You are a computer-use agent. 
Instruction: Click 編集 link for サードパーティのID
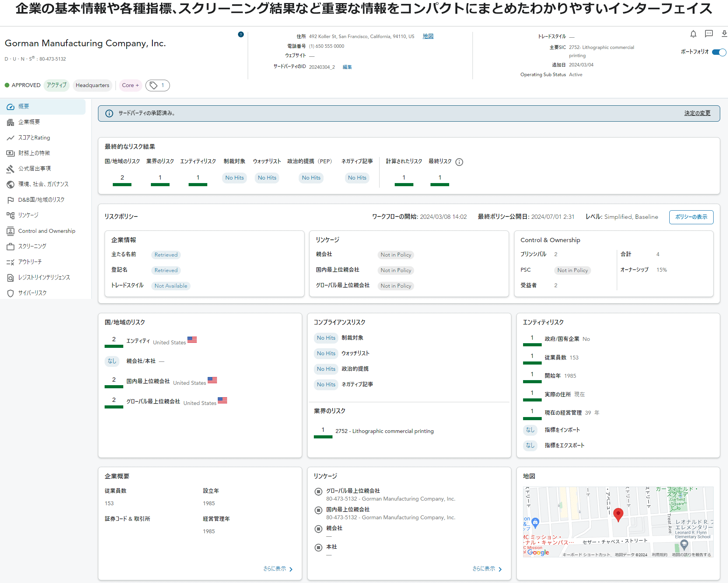pos(347,67)
